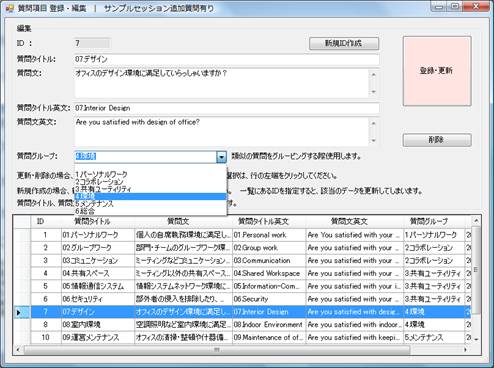Click cell 02.グループワーク

pyautogui.click(x=98, y=248)
